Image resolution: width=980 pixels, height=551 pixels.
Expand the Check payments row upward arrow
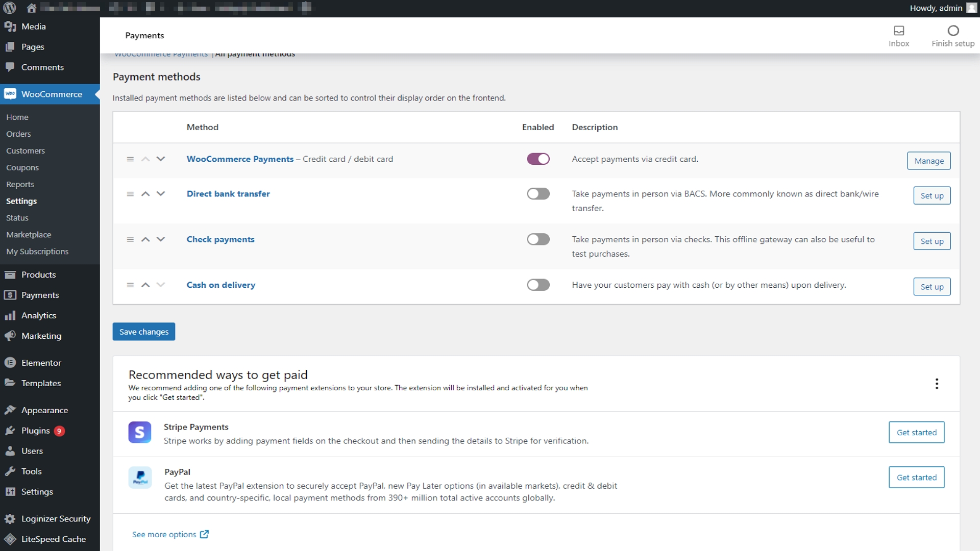tap(145, 239)
